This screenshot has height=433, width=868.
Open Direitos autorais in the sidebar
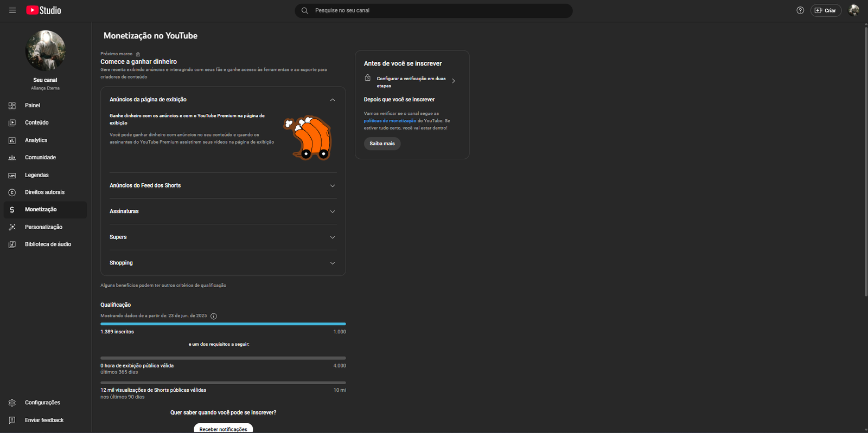[x=45, y=192]
